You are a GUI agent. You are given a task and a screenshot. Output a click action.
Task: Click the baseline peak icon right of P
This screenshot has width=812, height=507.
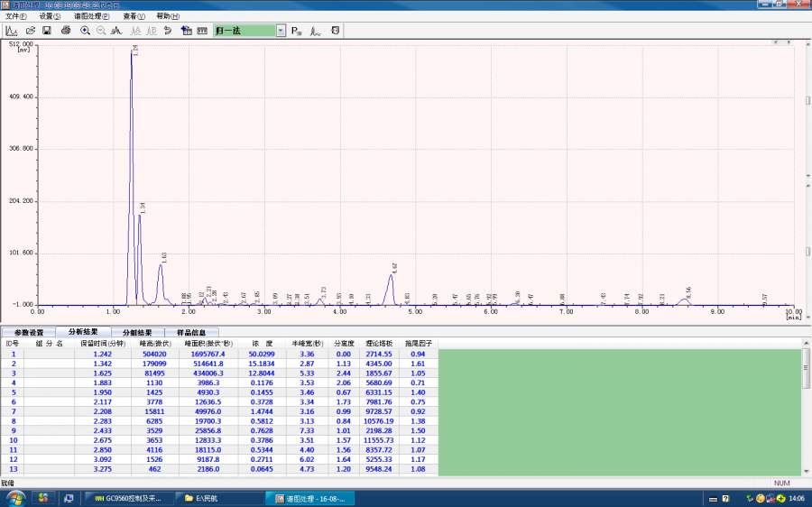click(316, 31)
